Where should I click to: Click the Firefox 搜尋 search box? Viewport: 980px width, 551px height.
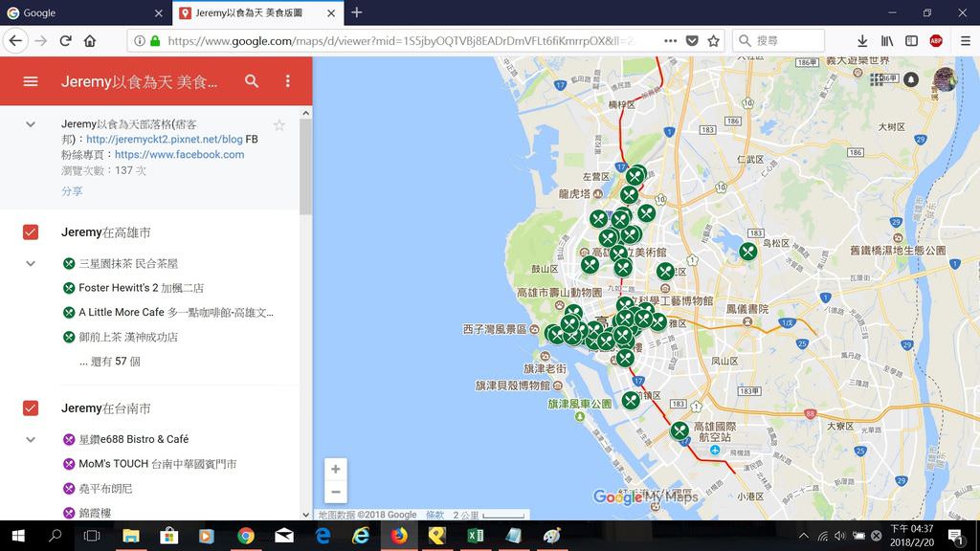pyautogui.click(x=778, y=40)
